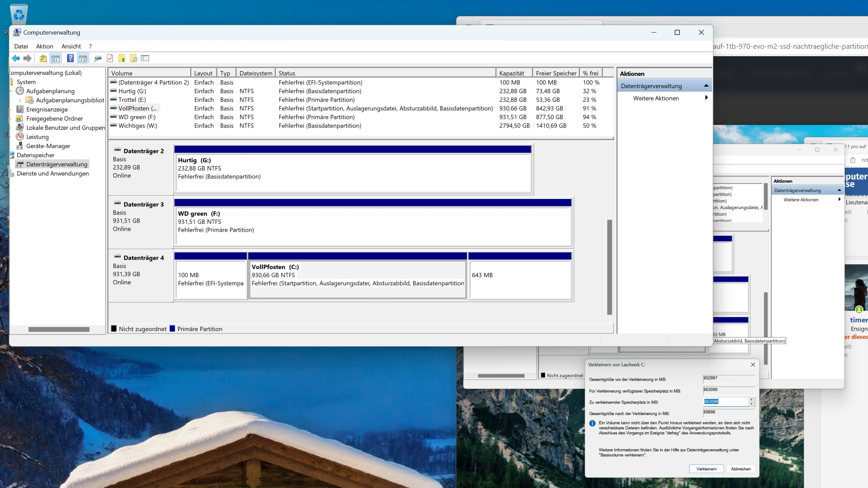Image resolution: width=868 pixels, height=488 pixels.
Task: Click the blue Back arrow in toolbar
Action: [x=16, y=58]
